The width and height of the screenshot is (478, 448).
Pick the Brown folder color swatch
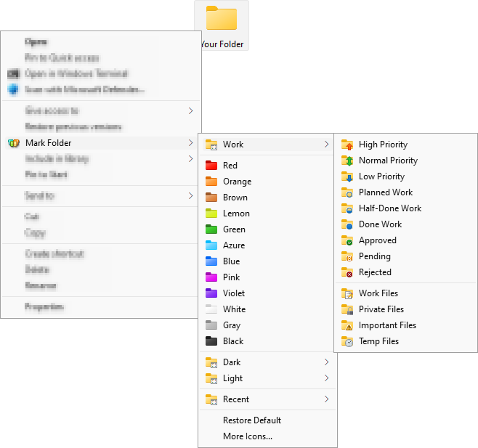211,197
